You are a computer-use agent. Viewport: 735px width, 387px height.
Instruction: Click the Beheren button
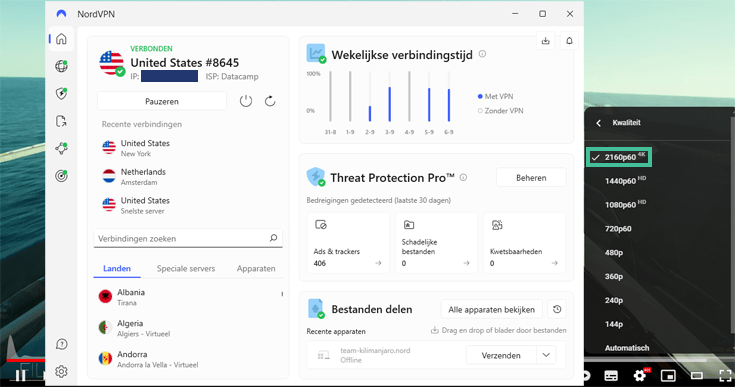[x=531, y=178]
